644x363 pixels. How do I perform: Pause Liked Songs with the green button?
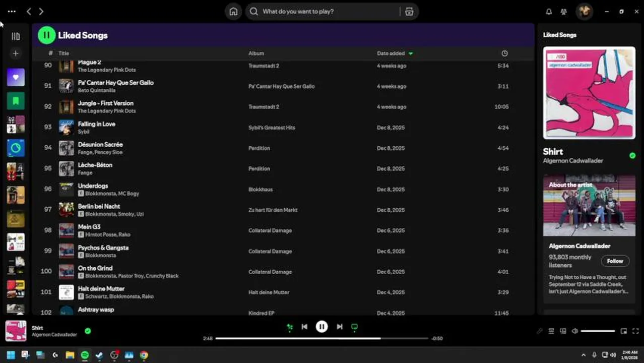pos(46,35)
